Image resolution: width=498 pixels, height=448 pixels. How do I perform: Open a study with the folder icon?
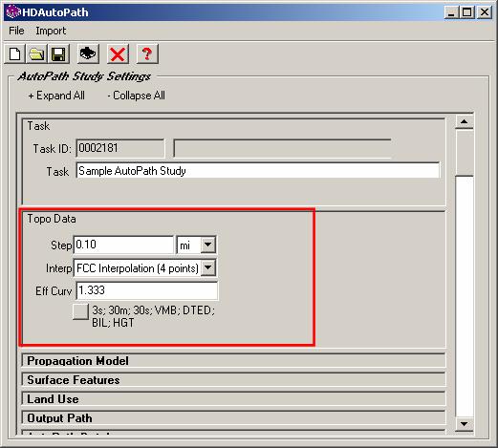click(36, 53)
